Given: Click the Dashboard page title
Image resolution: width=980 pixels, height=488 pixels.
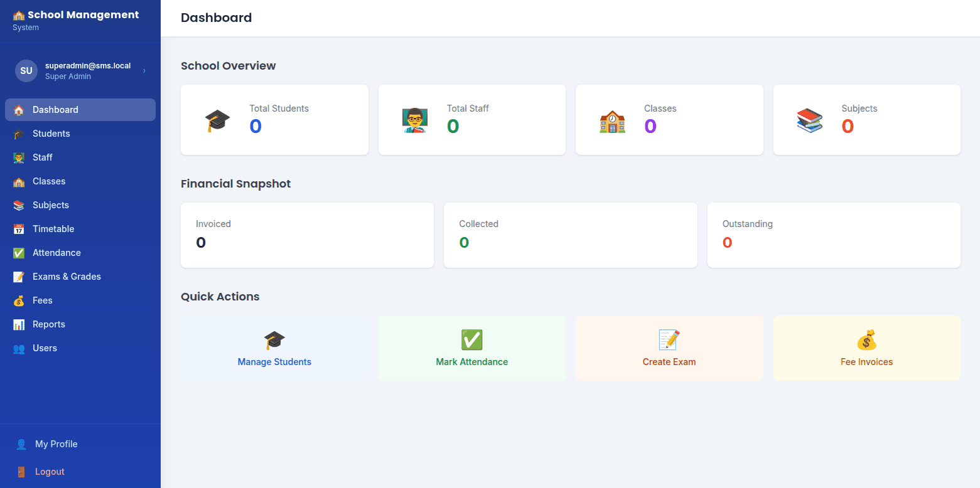Looking at the screenshot, I should [x=217, y=18].
